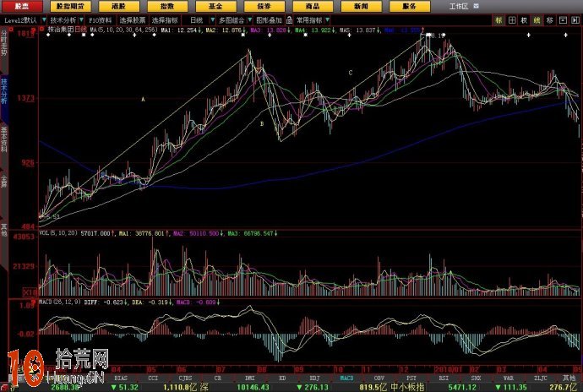Select the CCI indicator tab
The height and width of the screenshot is (392, 583).
tap(153, 378)
